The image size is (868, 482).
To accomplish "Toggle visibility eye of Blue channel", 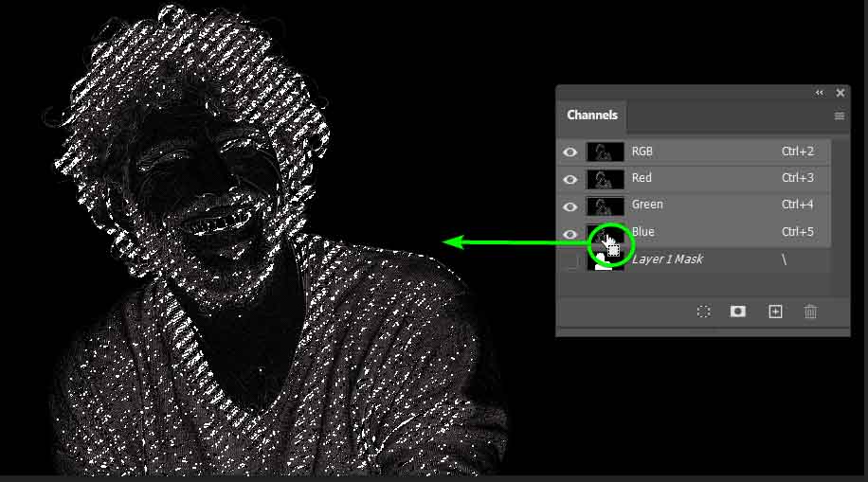I will [570, 234].
